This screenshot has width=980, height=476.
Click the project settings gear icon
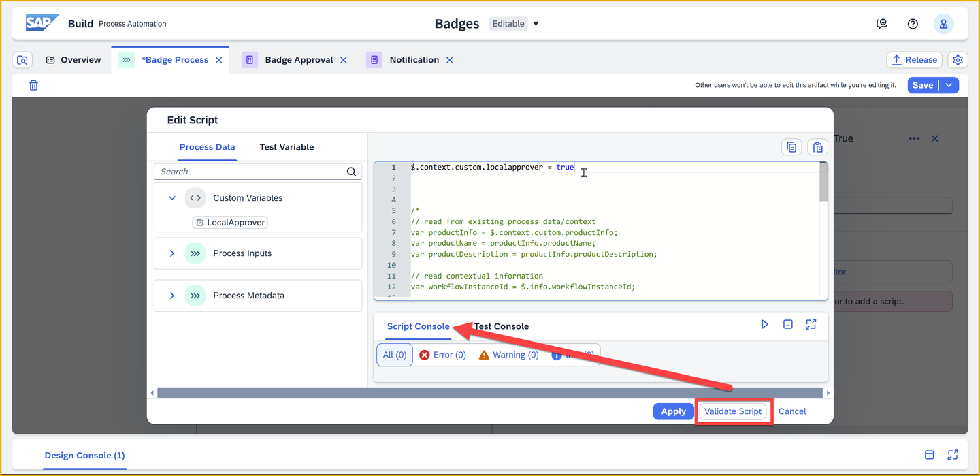tap(958, 60)
